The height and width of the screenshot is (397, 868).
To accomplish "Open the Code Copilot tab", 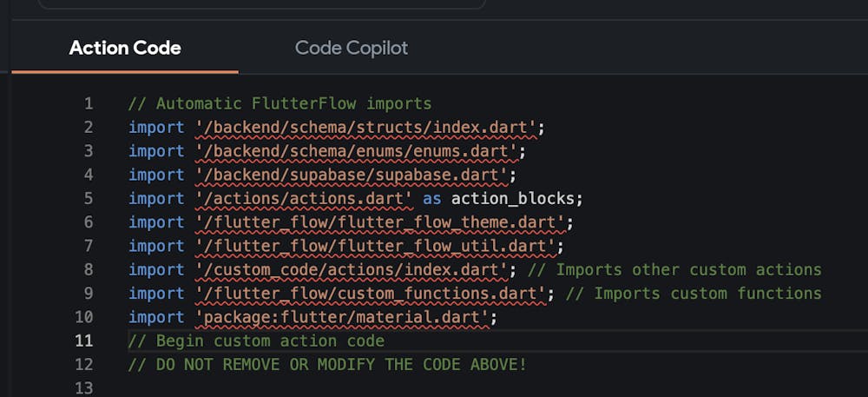I will point(351,48).
